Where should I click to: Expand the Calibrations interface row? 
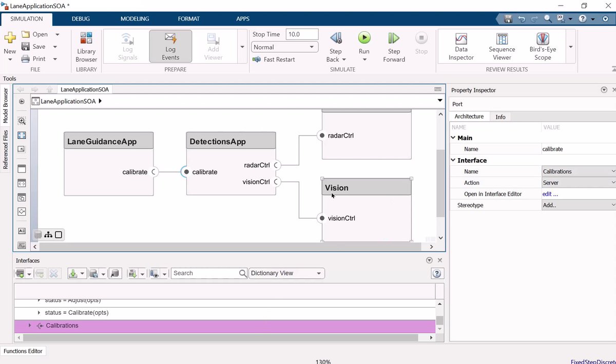pyautogui.click(x=29, y=325)
